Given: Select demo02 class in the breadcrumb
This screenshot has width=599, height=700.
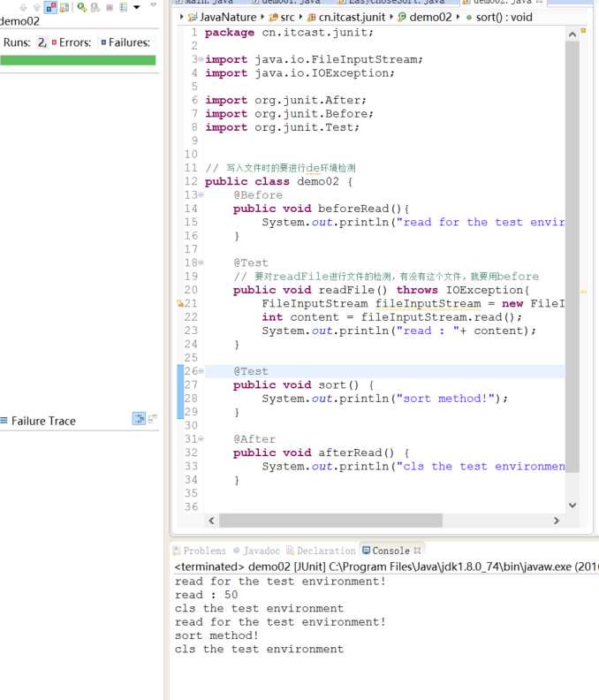Looking at the screenshot, I should pos(425,18).
